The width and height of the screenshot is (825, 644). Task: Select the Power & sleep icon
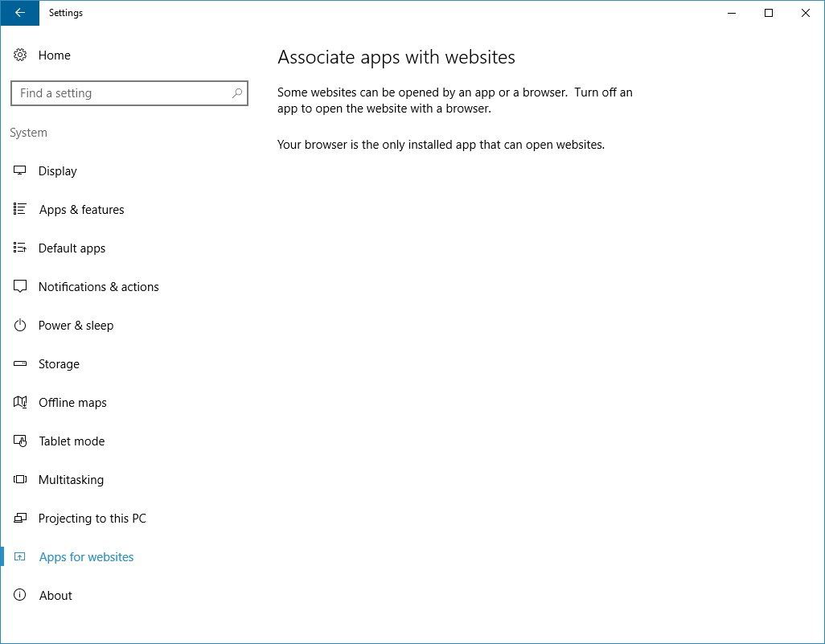pos(20,325)
